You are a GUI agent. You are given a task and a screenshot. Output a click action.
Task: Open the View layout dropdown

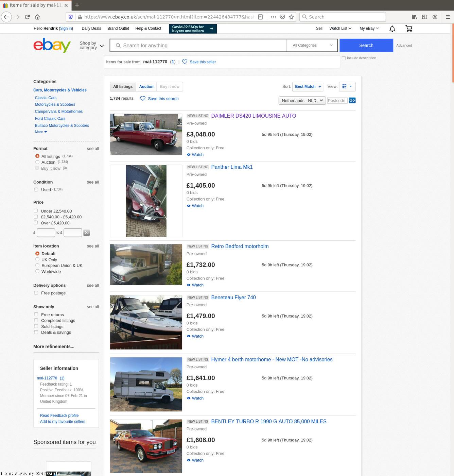coord(347,87)
